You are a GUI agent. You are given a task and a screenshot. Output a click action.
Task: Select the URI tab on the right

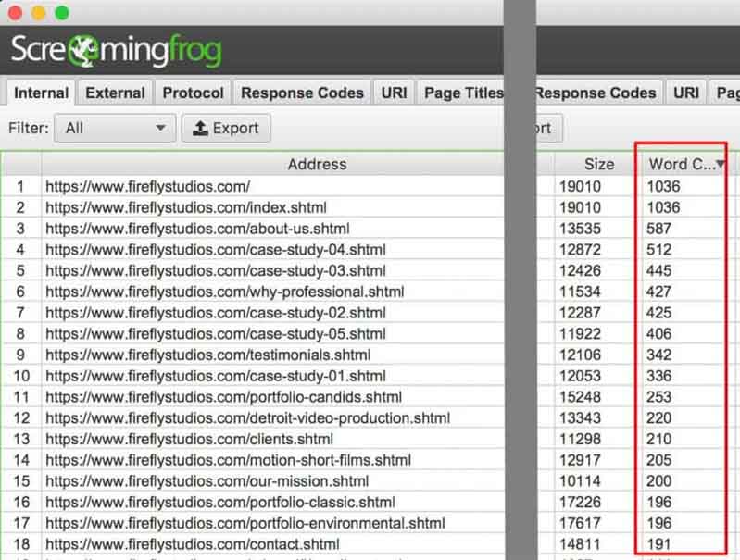(x=686, y=93)
